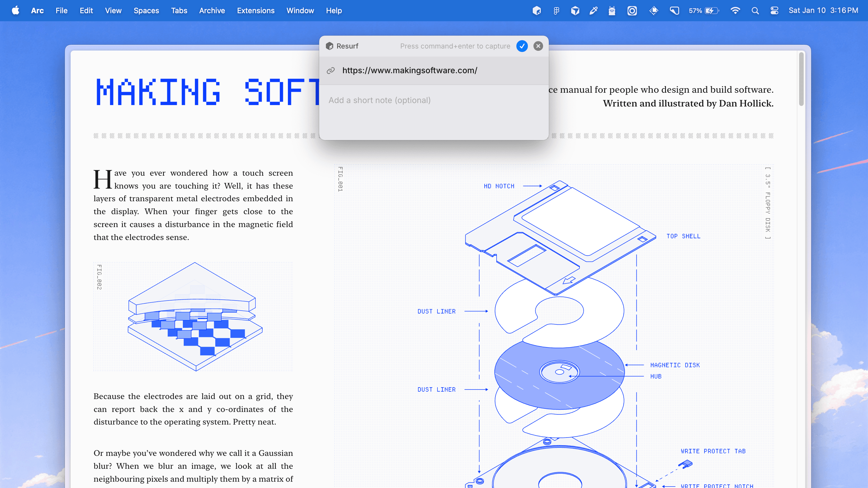The image size is (868, 488).
Task: Open the Figma menu bar icon
Action: pyautogui.click(x=556, y=11)
